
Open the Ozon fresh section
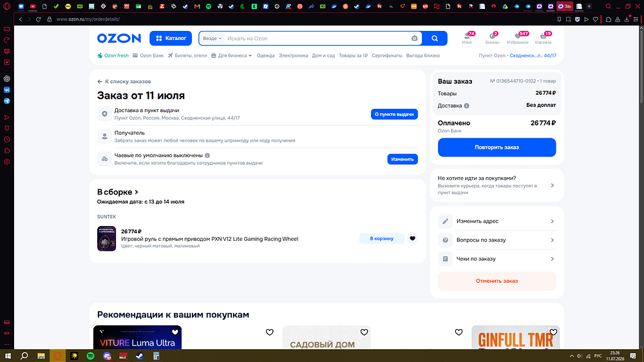click(113, 55)
